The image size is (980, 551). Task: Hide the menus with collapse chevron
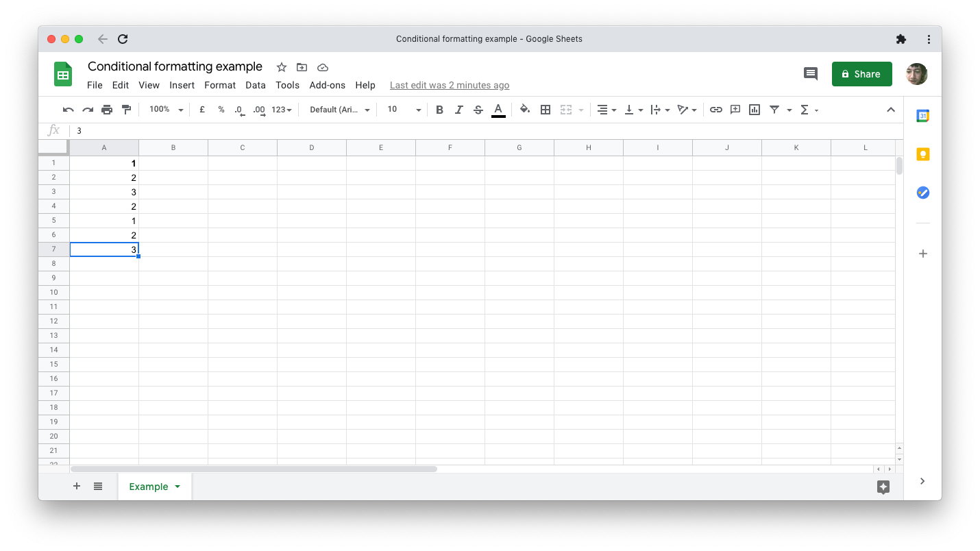891,110
